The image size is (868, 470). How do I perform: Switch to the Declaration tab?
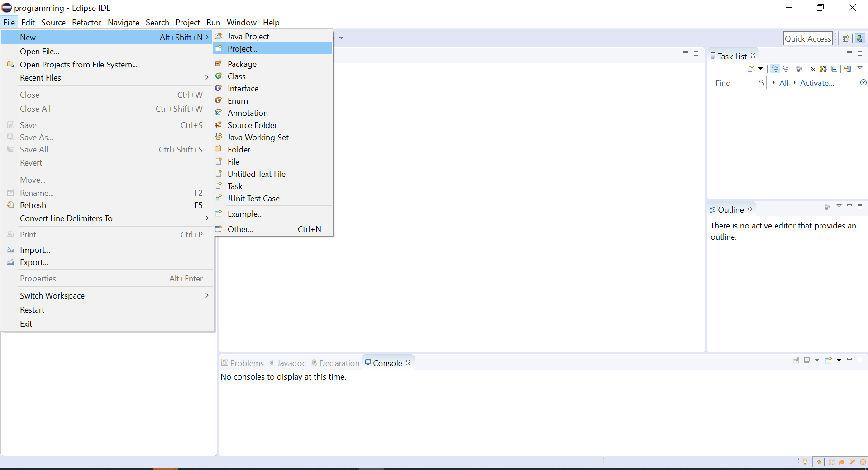[x=335, y=363]
